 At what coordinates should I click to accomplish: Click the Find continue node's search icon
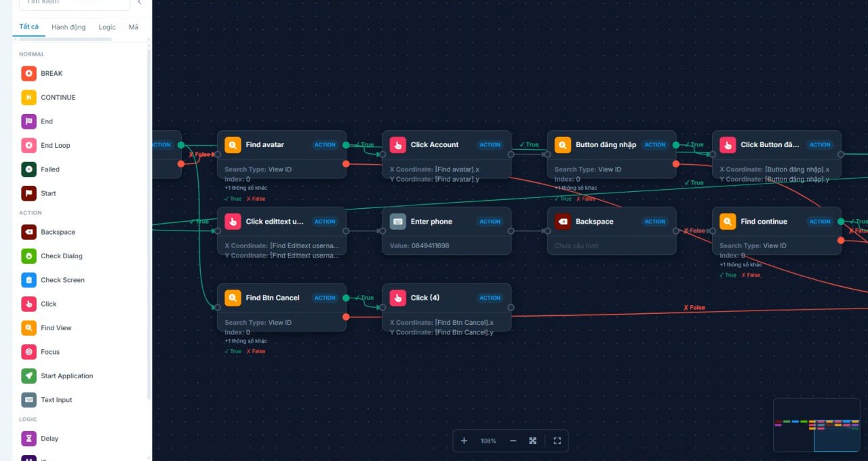point(727,222)
